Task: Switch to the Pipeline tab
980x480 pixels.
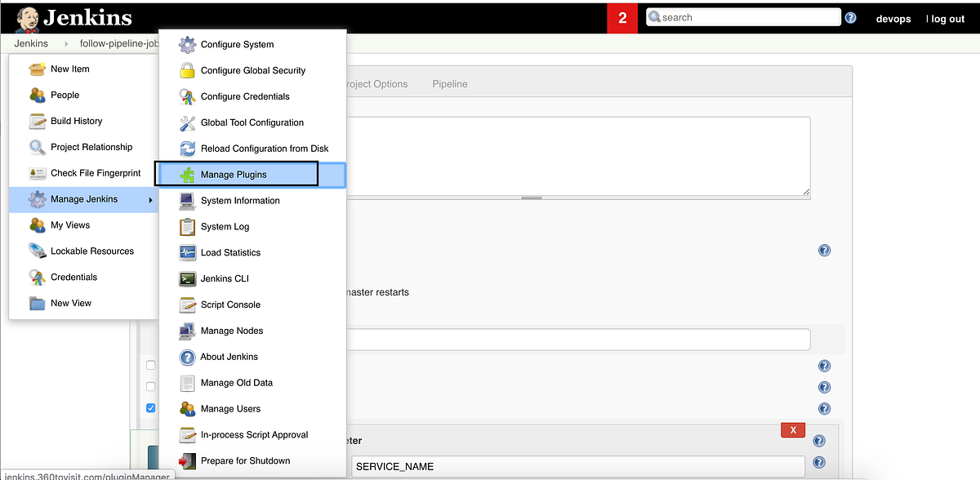Action: 450,83
